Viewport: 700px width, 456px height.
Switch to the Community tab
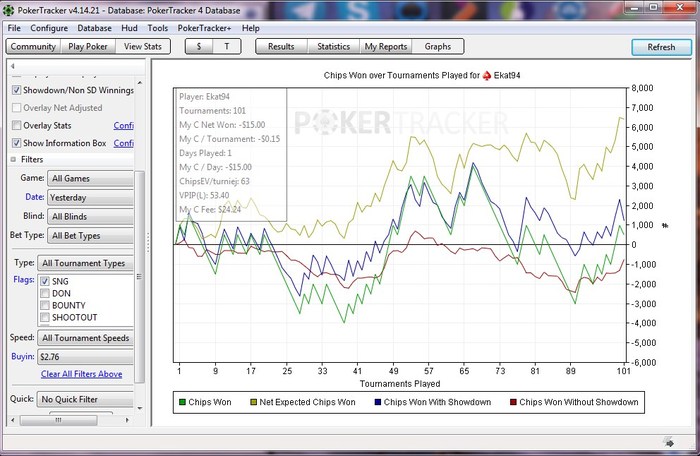[33, 46]
